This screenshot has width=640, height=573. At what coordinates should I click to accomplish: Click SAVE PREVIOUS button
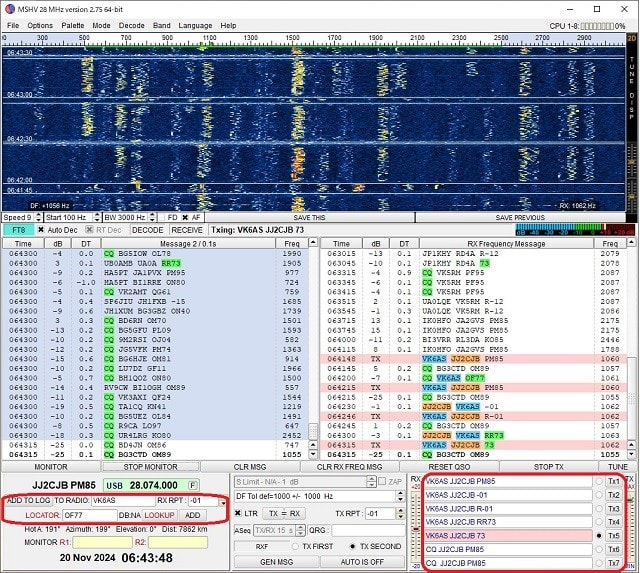click(520, 218)
